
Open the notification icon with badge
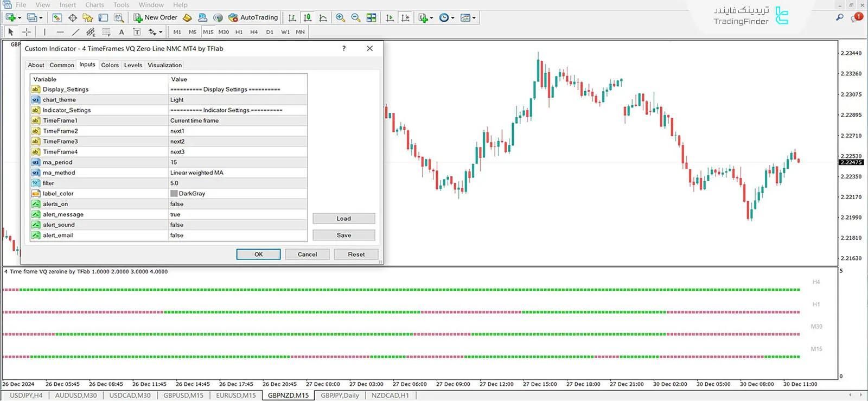(x=856, y=17)
